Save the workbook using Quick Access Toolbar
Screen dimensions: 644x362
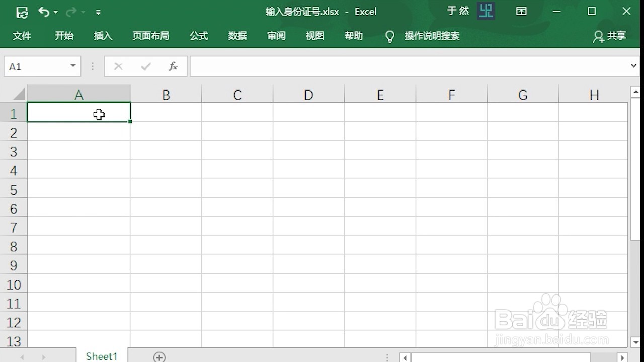click(22, 12)
